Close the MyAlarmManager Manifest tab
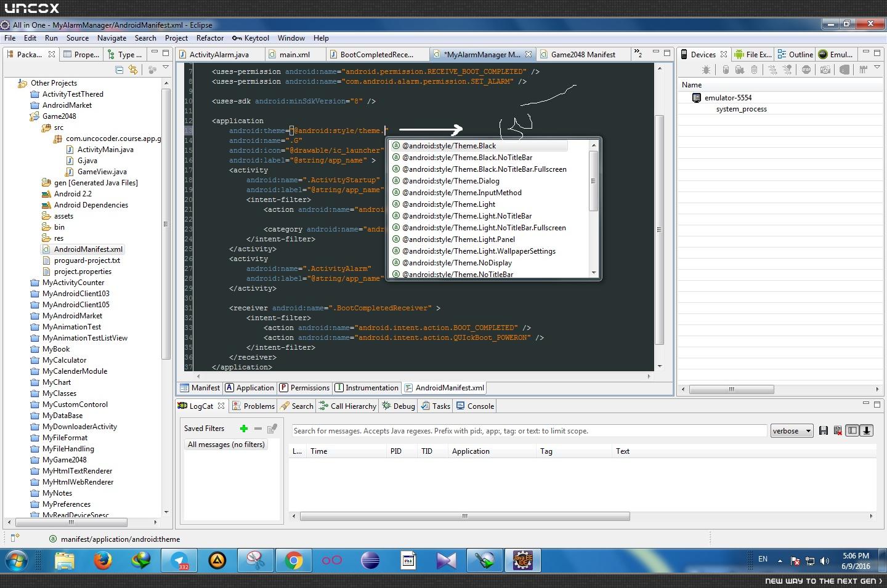 pos(528,54)
